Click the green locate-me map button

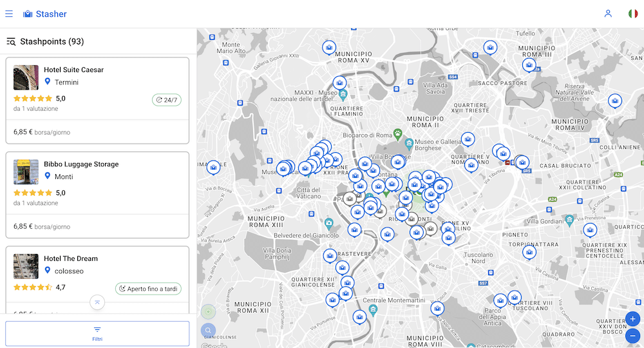[x=208, y=312]
